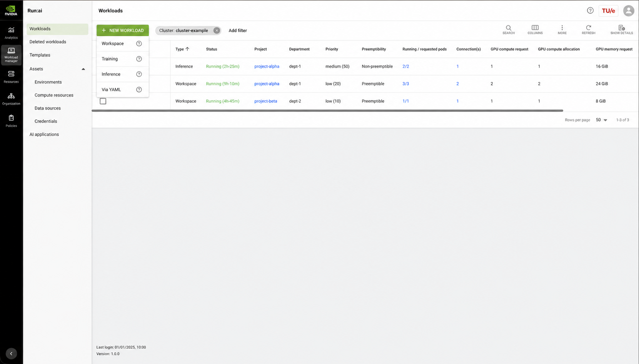This screenshot has height=364, width=639.
Task: Open AI applications in the sidebar
Action: (x=44, y=134)
